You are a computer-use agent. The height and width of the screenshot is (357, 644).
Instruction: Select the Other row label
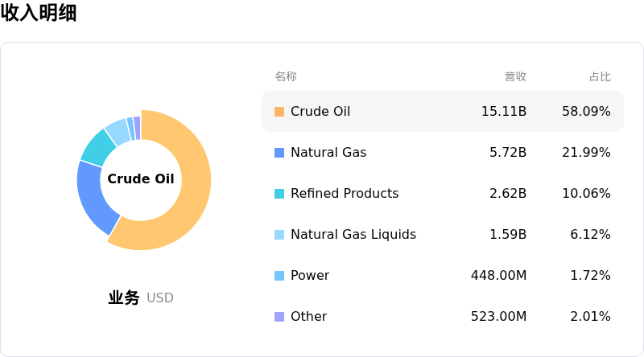coord(308,317)
